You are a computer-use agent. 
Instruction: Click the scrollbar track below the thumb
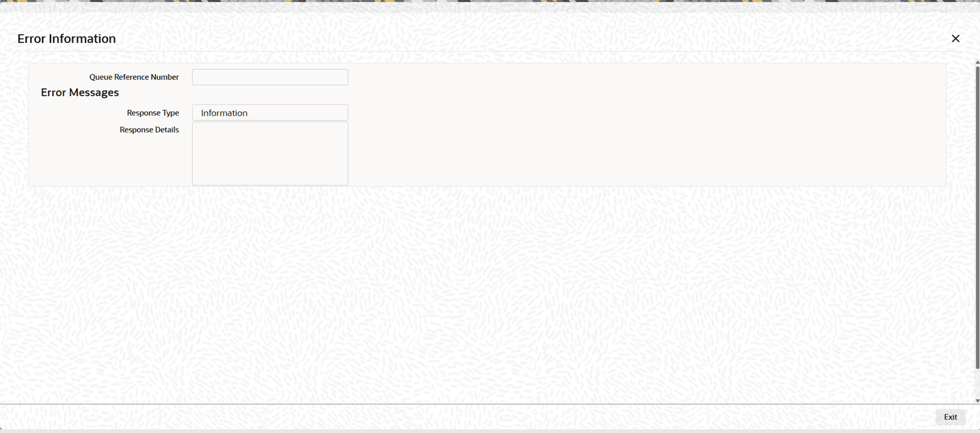tap(977, 384)
